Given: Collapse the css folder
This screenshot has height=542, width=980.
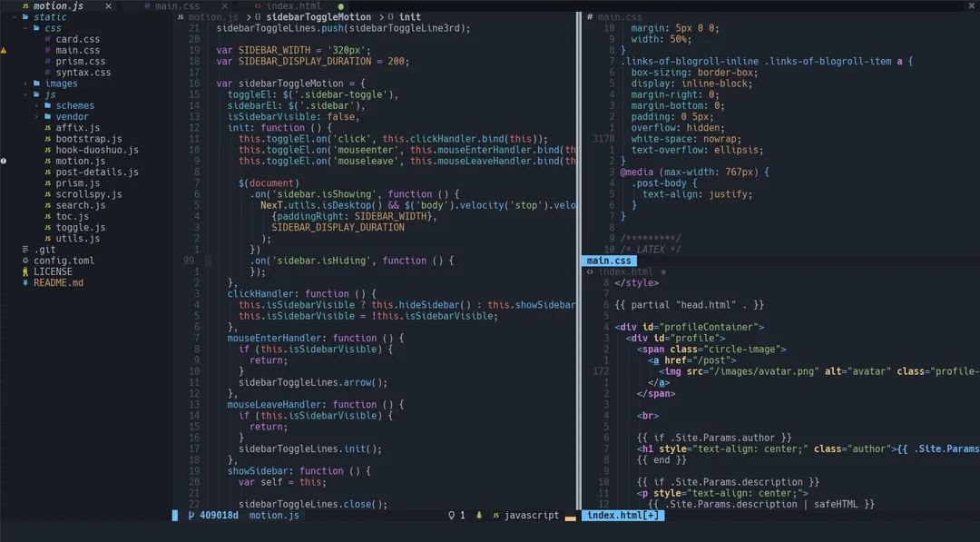Looking at the screenshot, I should tap(24, 27).
